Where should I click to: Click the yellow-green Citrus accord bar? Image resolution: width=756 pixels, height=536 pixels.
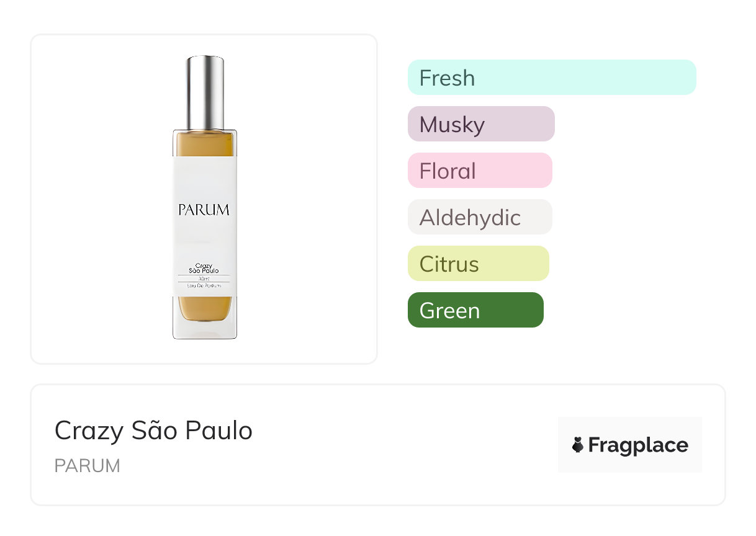478,264
